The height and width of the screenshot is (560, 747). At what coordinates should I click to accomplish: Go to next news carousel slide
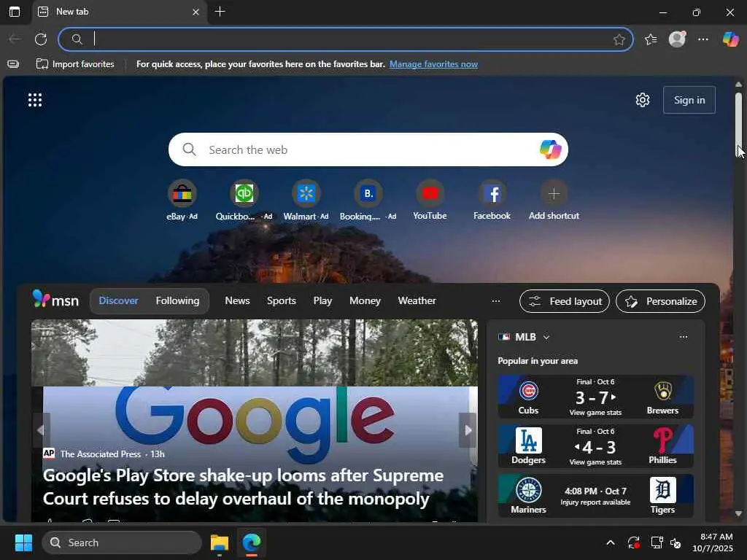468,430
